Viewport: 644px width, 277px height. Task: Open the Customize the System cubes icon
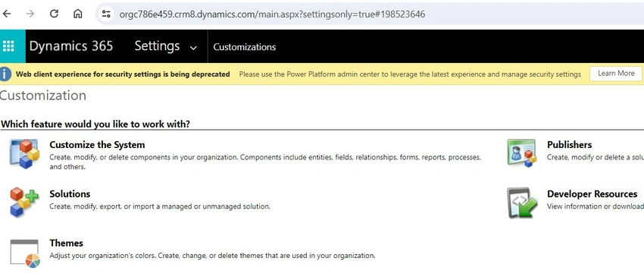tap(25, 153)
